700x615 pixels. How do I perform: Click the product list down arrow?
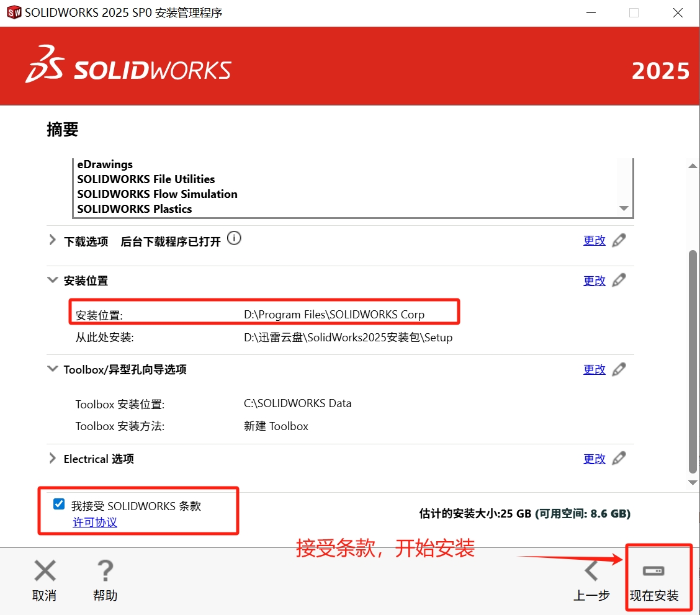pos(624,209)
